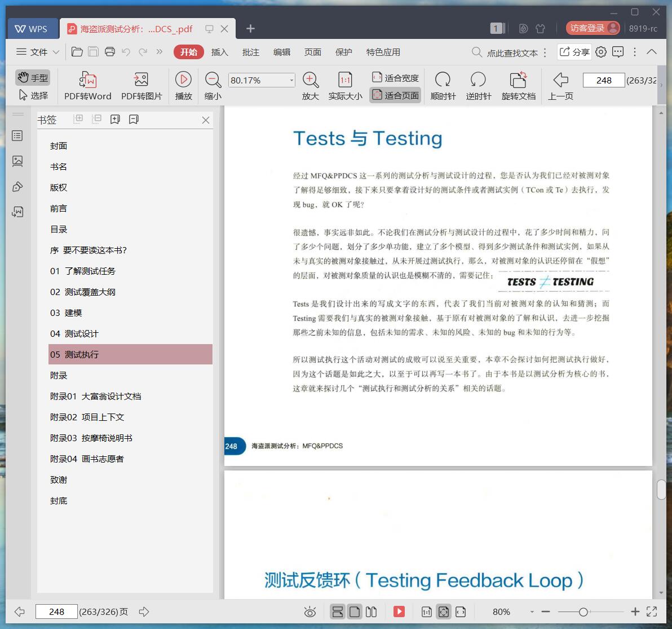This screenshot has height=629, width=672.
Task: Open the rotate document tool
Action: tap(519, 86)
